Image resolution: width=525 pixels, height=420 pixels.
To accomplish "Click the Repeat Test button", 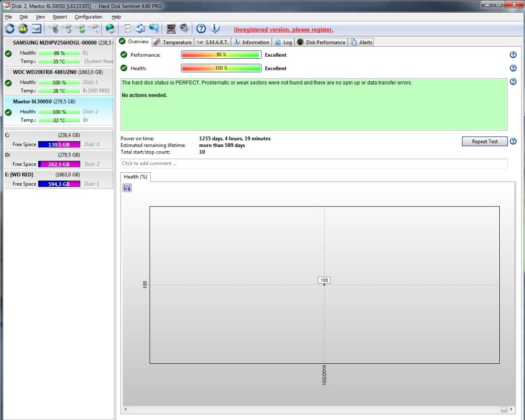I will pos(485,141).
